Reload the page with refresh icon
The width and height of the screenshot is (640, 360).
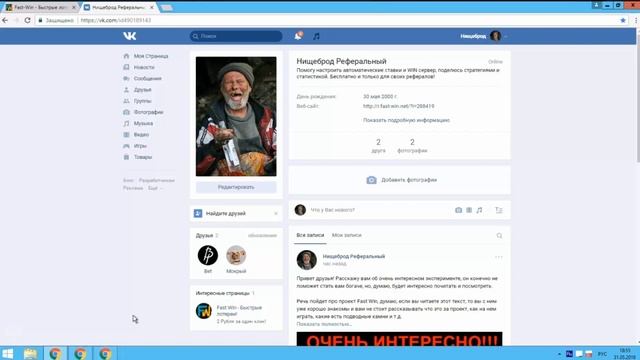pos(27,20)
